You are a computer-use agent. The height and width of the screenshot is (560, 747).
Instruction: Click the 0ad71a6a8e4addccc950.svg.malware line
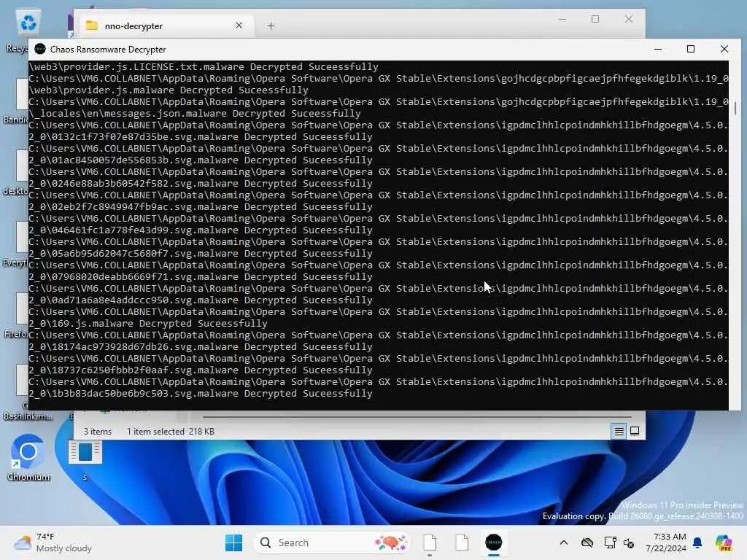click(x=201, y=300)
